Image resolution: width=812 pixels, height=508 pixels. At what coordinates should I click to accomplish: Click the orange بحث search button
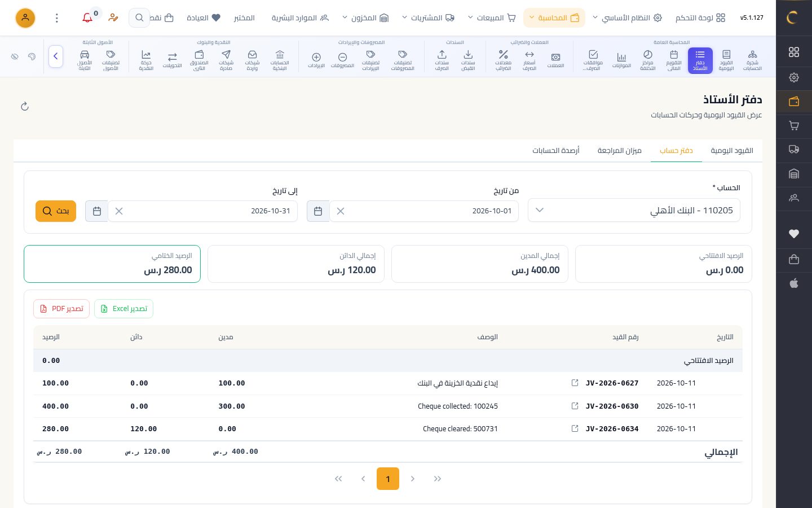(56, 211)
